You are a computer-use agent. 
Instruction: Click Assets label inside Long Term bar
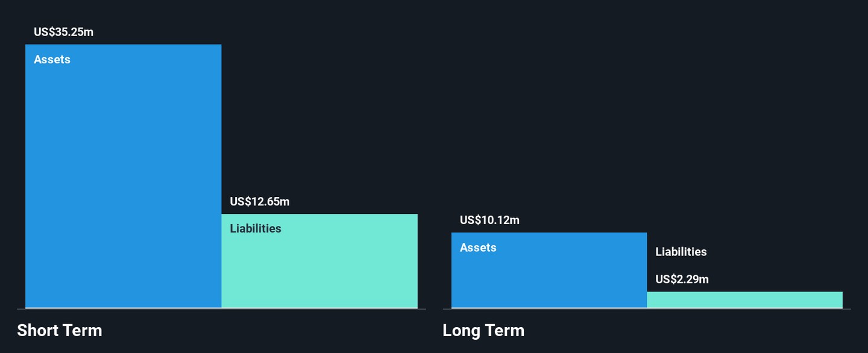click(x=478, y=248)
